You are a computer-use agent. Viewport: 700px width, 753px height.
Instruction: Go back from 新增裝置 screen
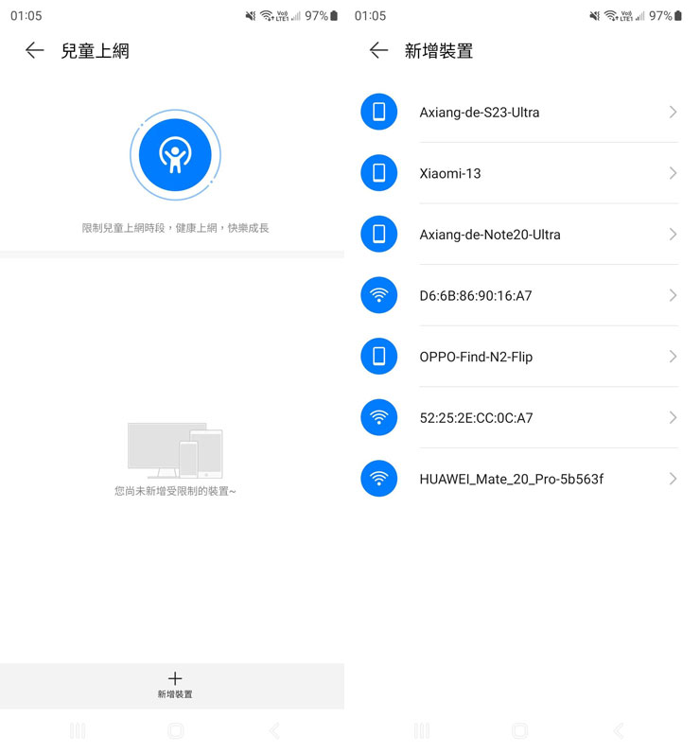click(378, 50)
